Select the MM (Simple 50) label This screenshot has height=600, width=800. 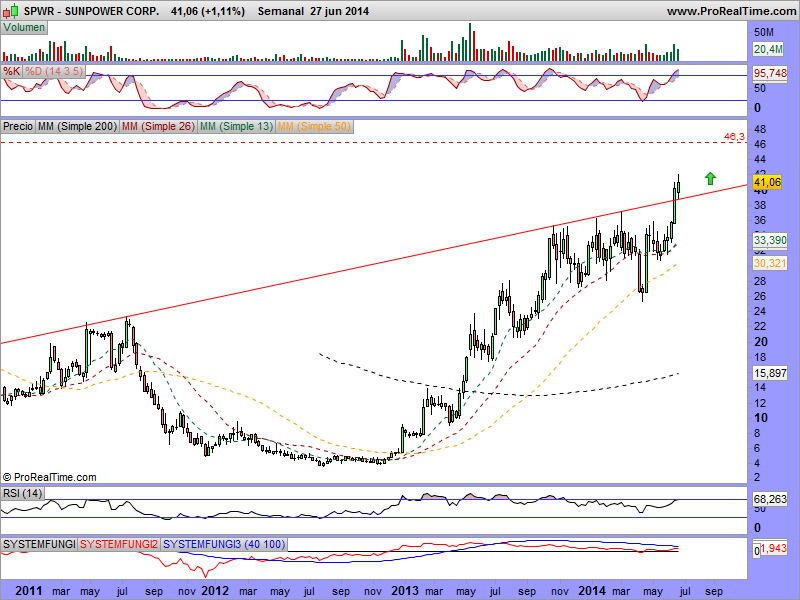pos(314,126)
